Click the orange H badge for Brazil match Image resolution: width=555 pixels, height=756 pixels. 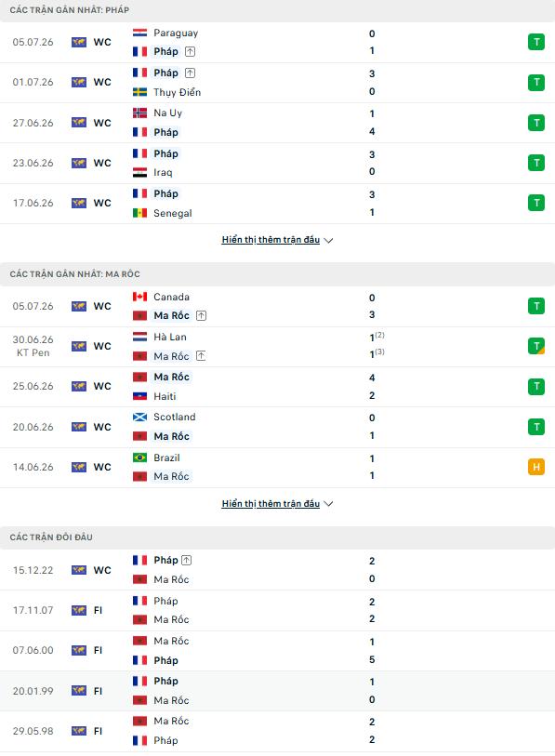pos(536,467)
